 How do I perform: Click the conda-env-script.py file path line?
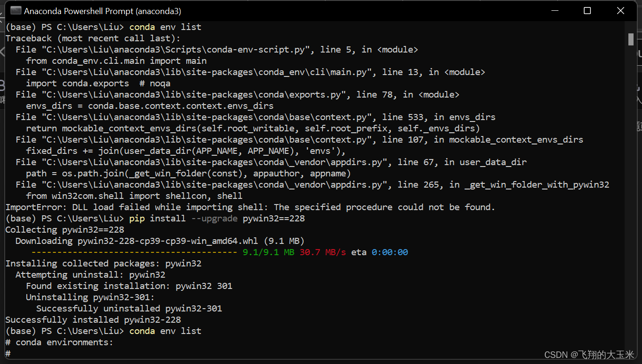tap(217, 49)
